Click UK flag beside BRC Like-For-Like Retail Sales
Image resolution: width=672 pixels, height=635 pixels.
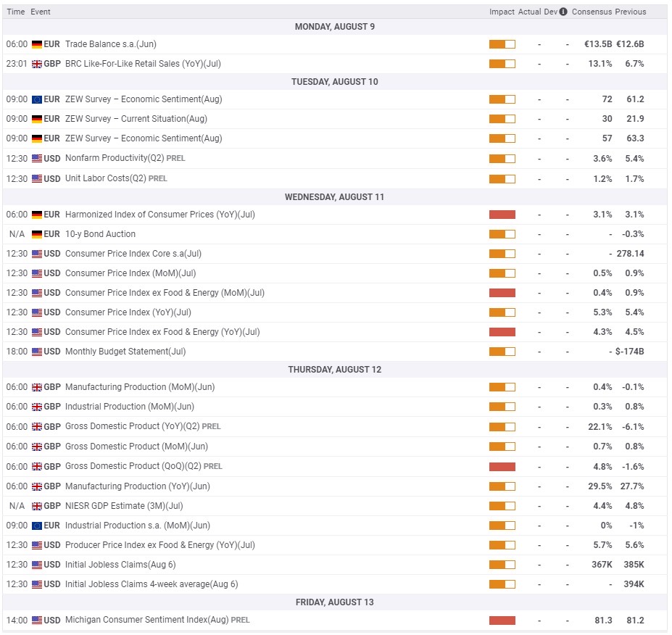tap(37, 64)
